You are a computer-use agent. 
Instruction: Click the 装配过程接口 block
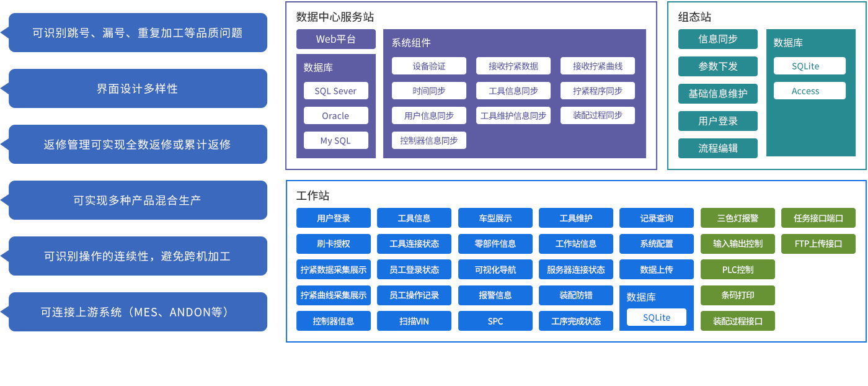coord(738,321)
